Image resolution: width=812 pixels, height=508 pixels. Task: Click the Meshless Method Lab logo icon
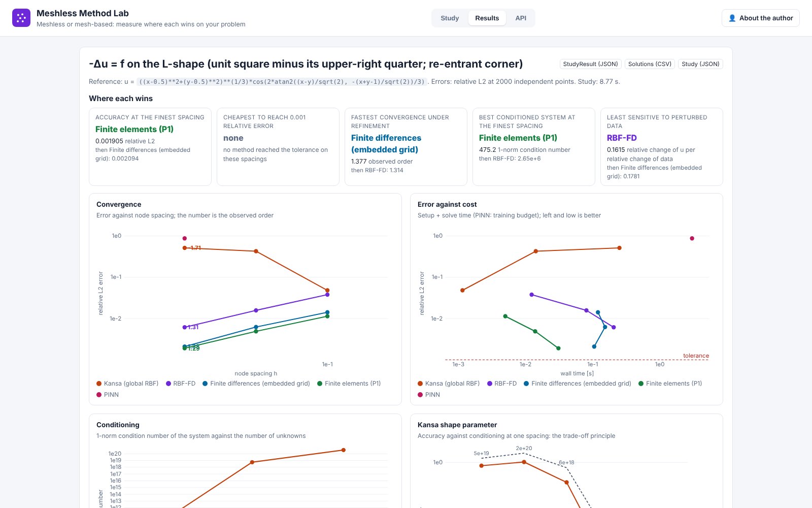point(21,18)
